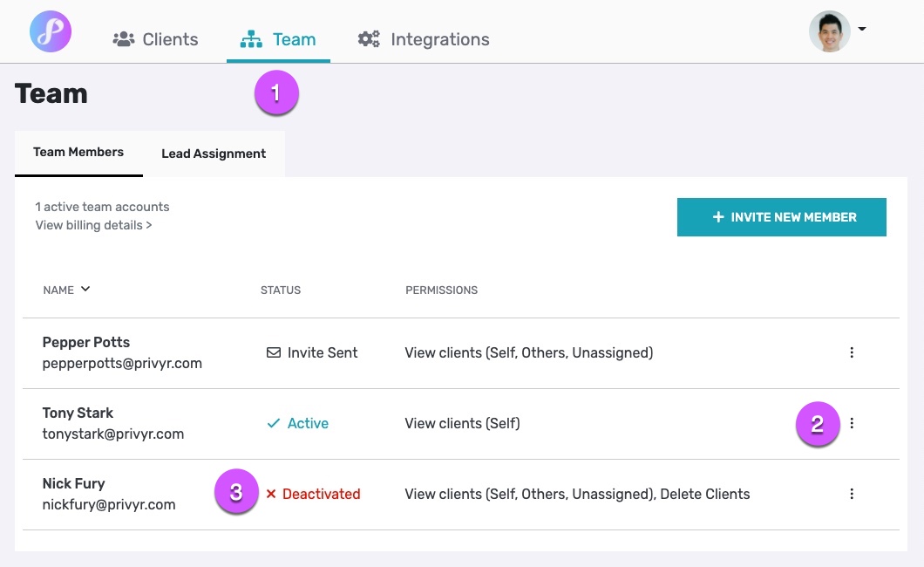Click the Privyr logo

pyautogui.click(x=50, y=31)
